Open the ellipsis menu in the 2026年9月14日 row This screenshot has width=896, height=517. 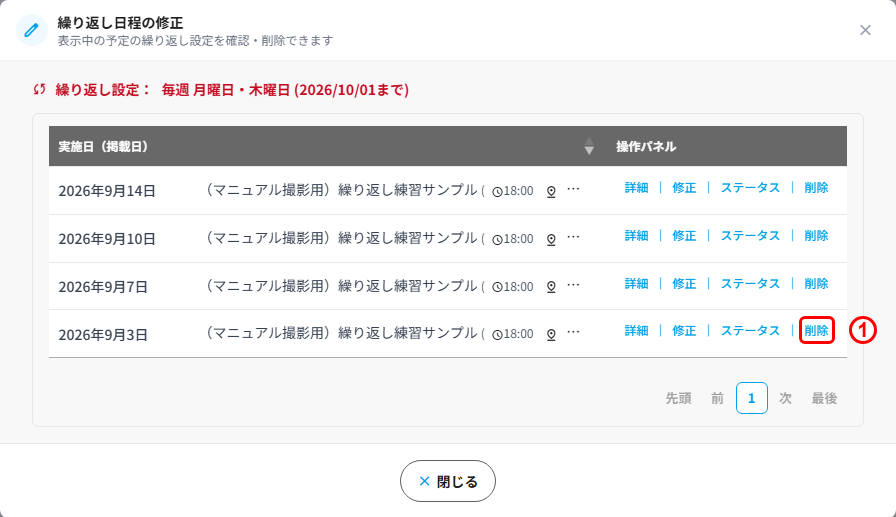point(573,189)
